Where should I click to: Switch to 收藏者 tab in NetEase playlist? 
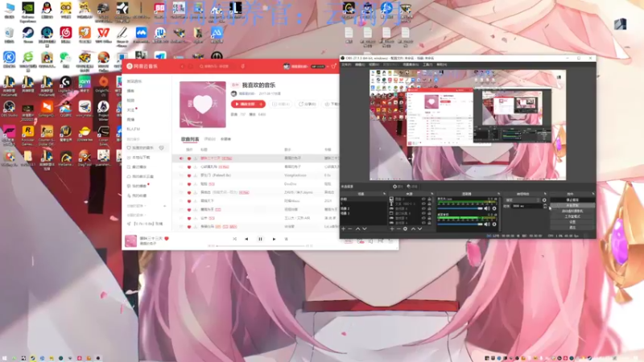click(225, 139)
